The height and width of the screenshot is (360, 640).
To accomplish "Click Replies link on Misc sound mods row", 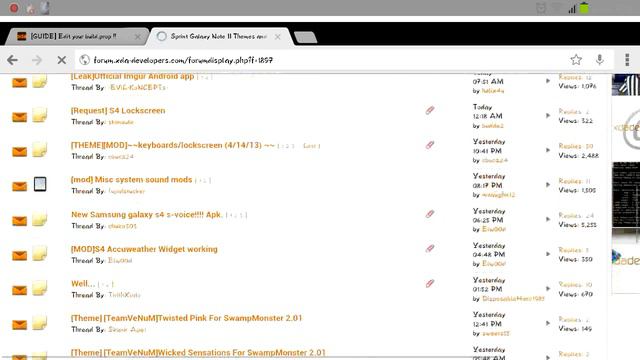I will tap(575, 181).
